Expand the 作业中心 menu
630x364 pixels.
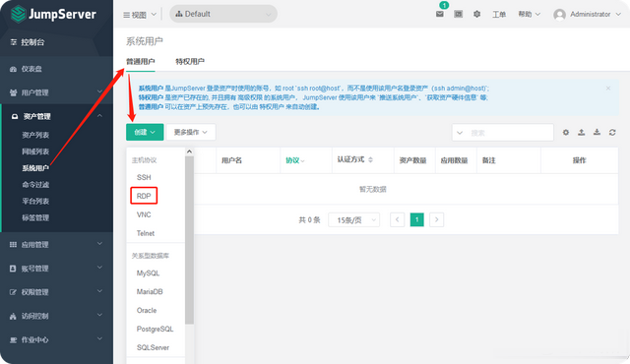(56, 339)
